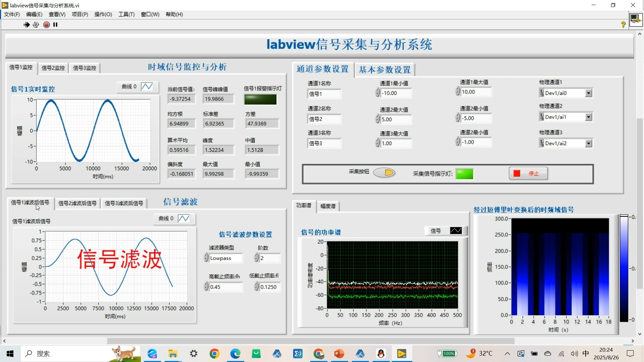Click LabVIEW icon in taskbar
This screenshot has width=644, height=362.
point(401,354)
